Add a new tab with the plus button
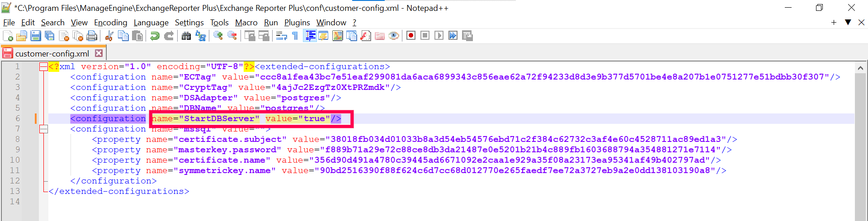This screenshot has width=868, height=221. tap(834, 22)
